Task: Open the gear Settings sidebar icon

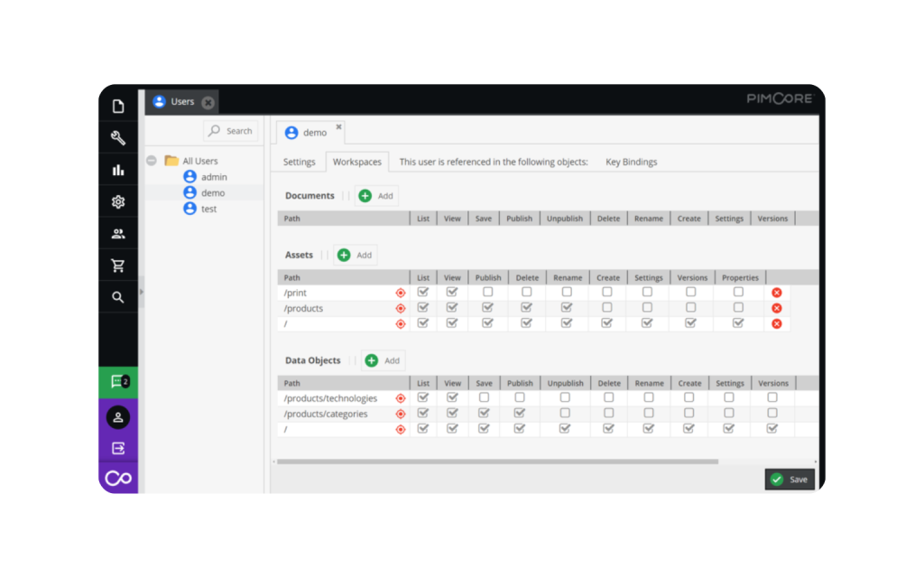Action: click(x=118, y=202)
